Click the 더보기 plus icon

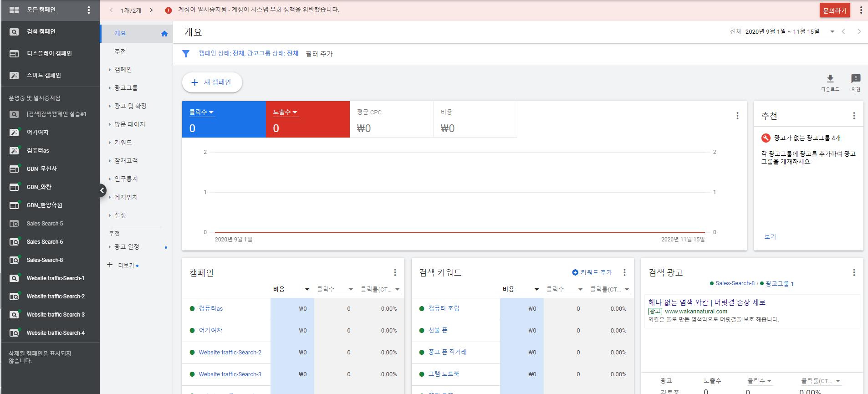coord(109,265)
